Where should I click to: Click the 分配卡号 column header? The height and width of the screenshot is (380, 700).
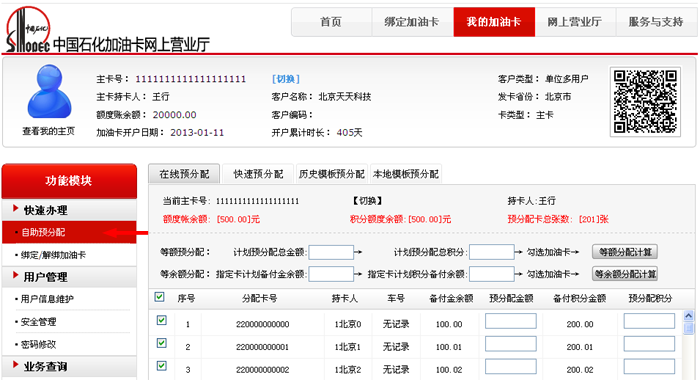[x=259, y=298]
